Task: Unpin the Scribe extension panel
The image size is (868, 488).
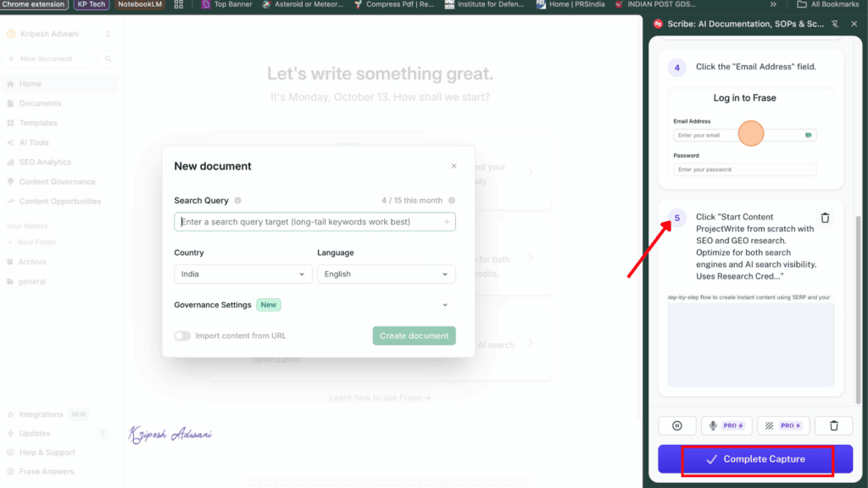Action: pyautogui.click(x=835, y=24)
